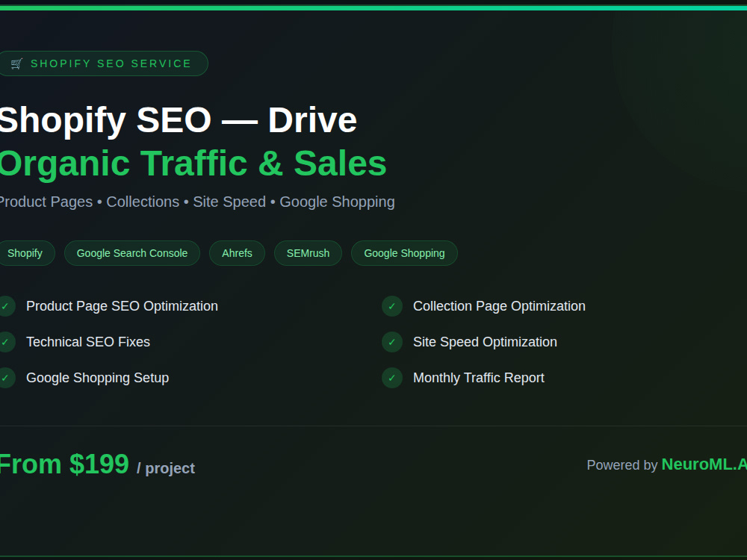Click the Technical SEO Fixes text
747x560 pixels.
(x=88, y=342)
